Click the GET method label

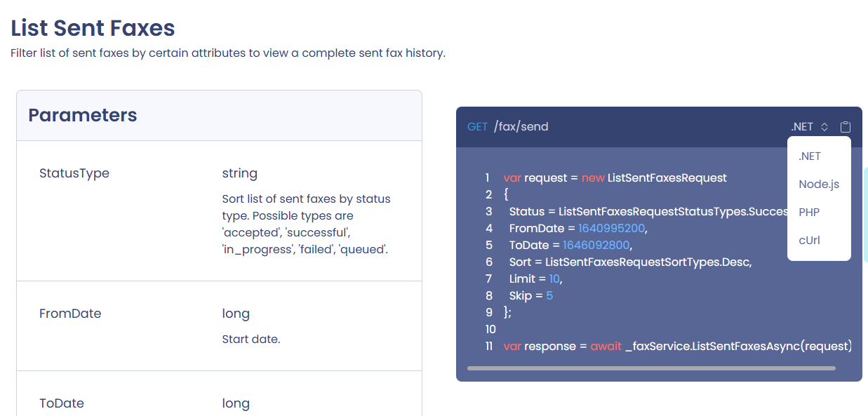[477, 127]
